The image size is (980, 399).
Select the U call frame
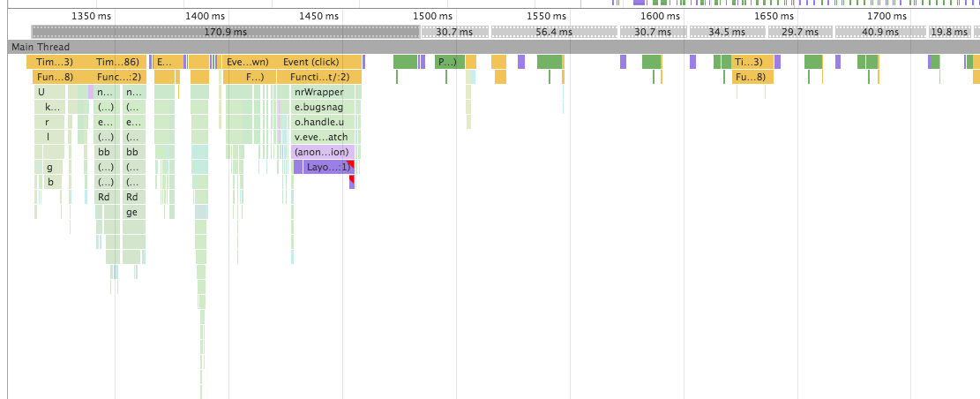(49, 92)
